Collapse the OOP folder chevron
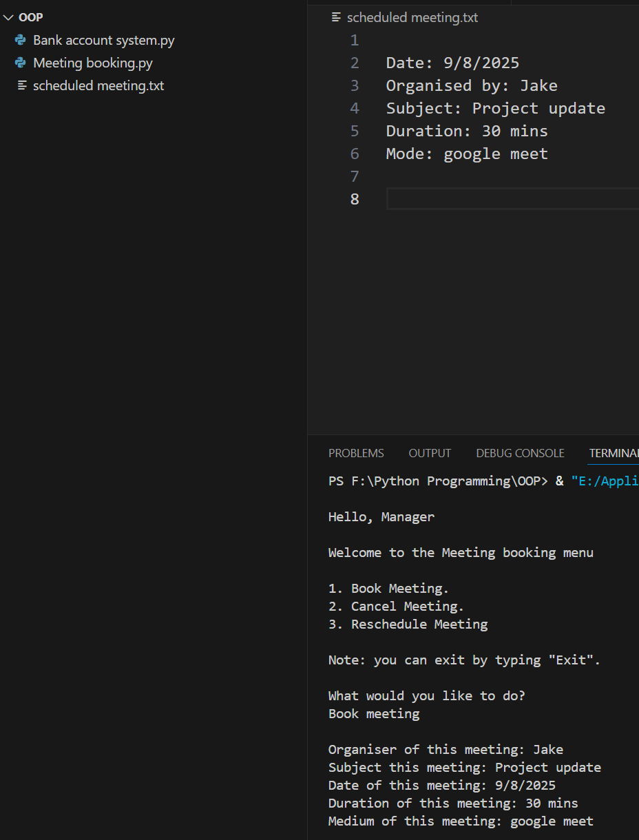 click(8, 17)
